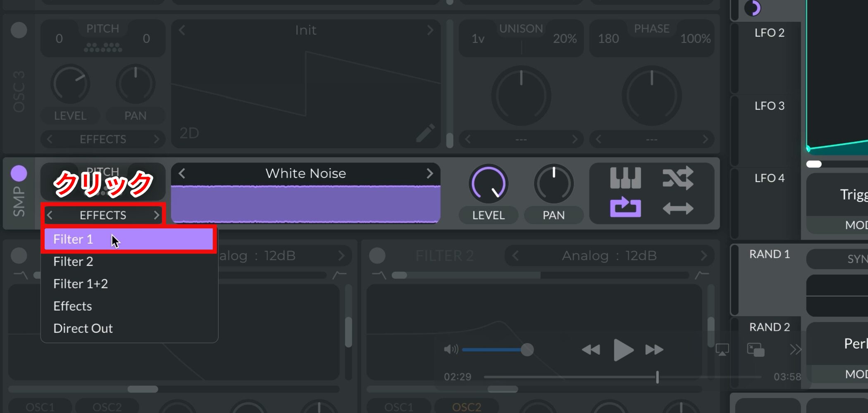Image resolution: width=868 pixels, height=413 pixels.
Task: Click next arrow on SMP EFFECTS selector
Action: point(156,215)
